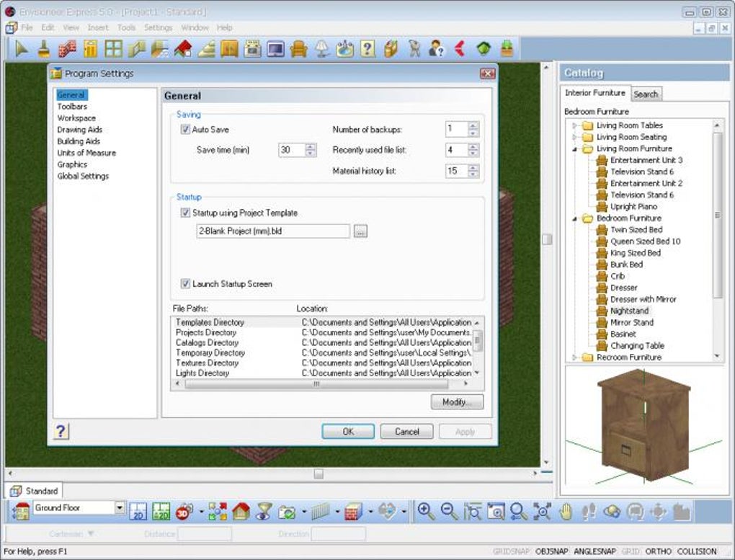Open the Ground Floor dropdown
735x560 pixels.
[120, 508]
